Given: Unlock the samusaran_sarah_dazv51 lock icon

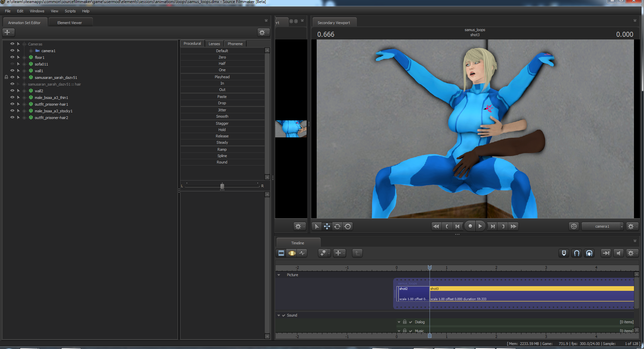Looking at the screenshot, I should (x=6, y=77).
